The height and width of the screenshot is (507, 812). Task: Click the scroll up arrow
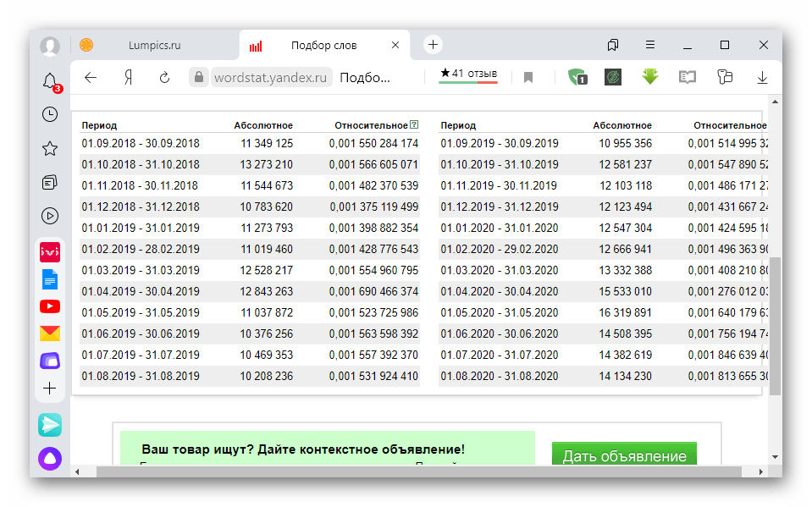pyautogui.click(x=775, y=102)
